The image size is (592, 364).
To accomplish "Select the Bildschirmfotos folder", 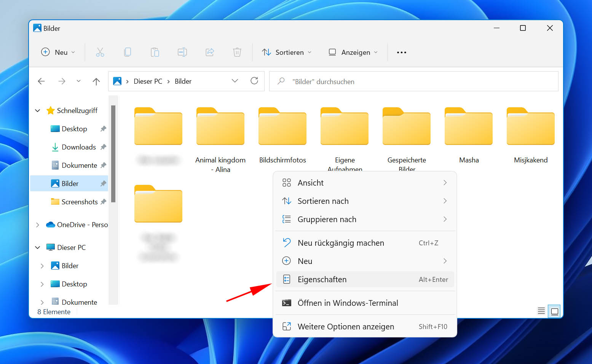I will (282, 135).
